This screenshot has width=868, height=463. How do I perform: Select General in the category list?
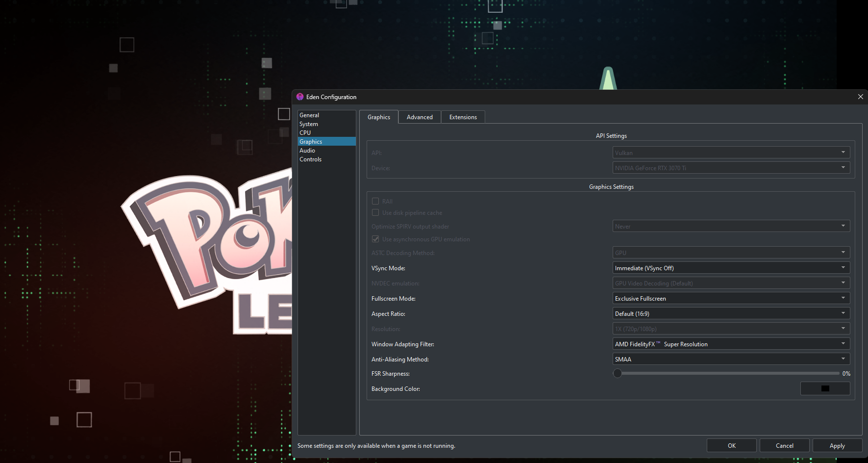coord(327,115)
